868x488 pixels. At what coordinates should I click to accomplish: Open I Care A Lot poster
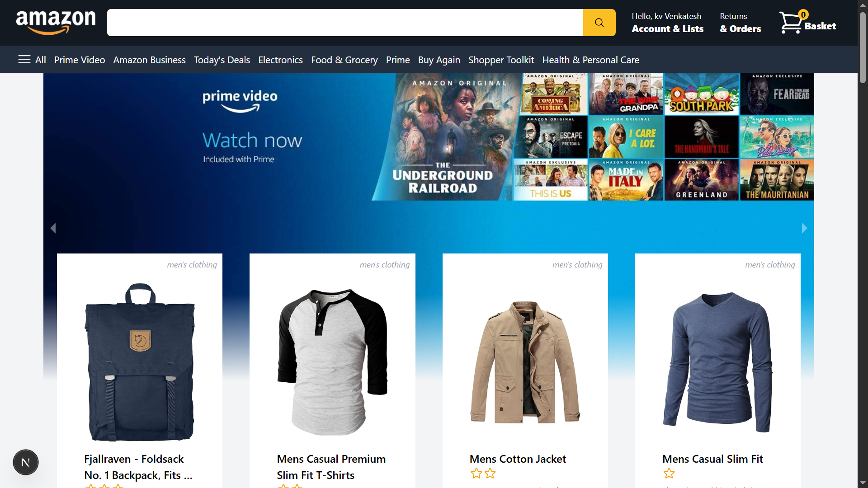pyautogui.click(x=626, y=137)
